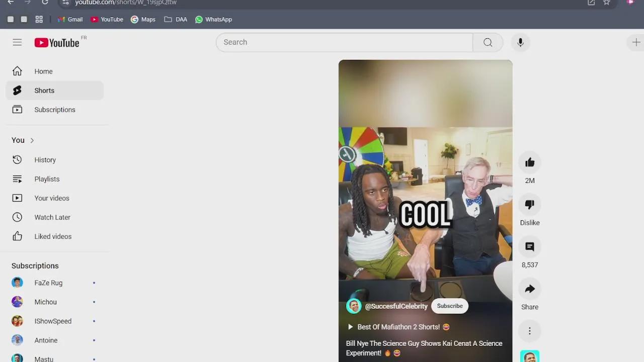The image size is (644, 362).
Task: Open the @SuccesfulCelebrity channel name link
Action: coord(396,306)
